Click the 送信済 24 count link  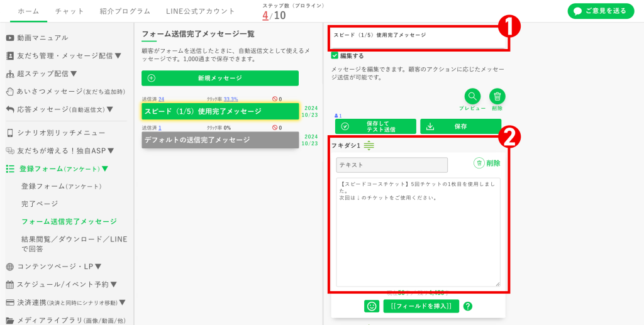click(x=161, y=99)
